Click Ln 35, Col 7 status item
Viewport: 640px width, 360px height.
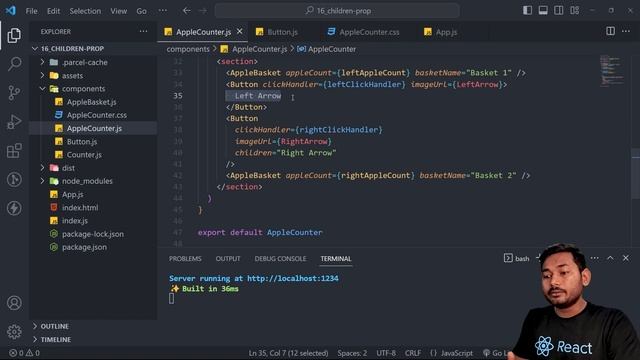coord(288,353)
